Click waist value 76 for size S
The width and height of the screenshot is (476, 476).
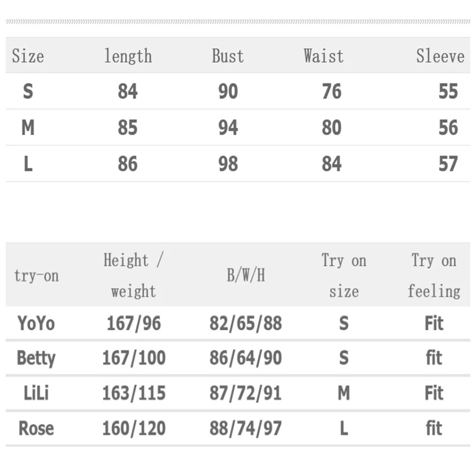[x=331, y=92]
